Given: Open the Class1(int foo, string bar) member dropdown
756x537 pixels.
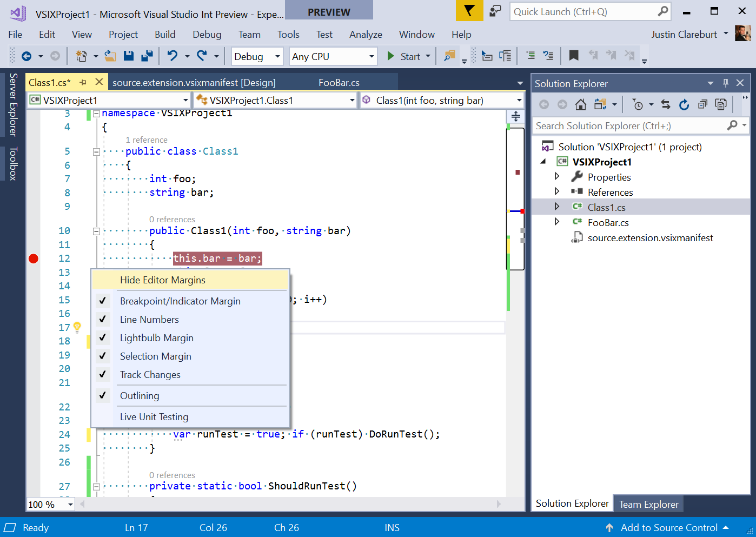Looking at the screenshot, I should tap(442, 100).
